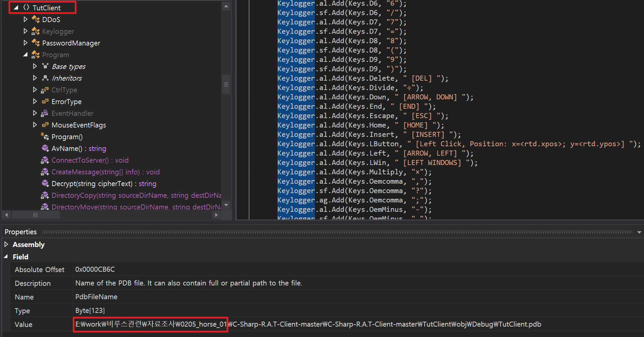
Task: Click the AvName method icon
Action: coord(45,148)
